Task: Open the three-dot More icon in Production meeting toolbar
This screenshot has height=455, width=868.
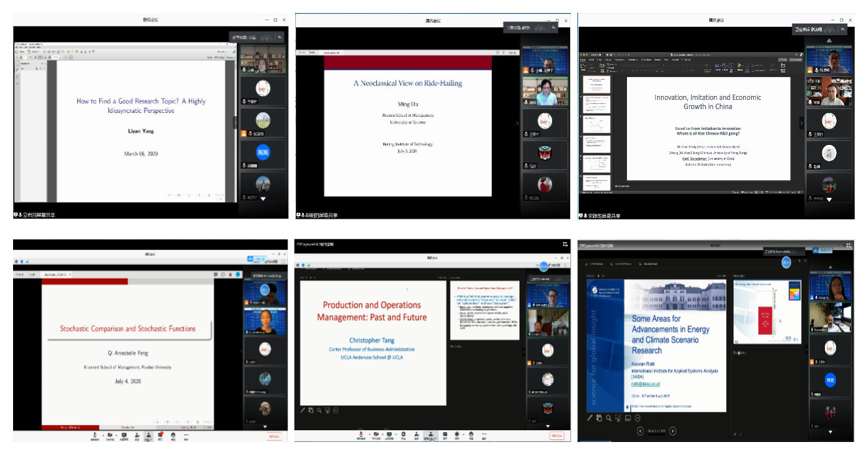Action: click(x=484, y=434)
